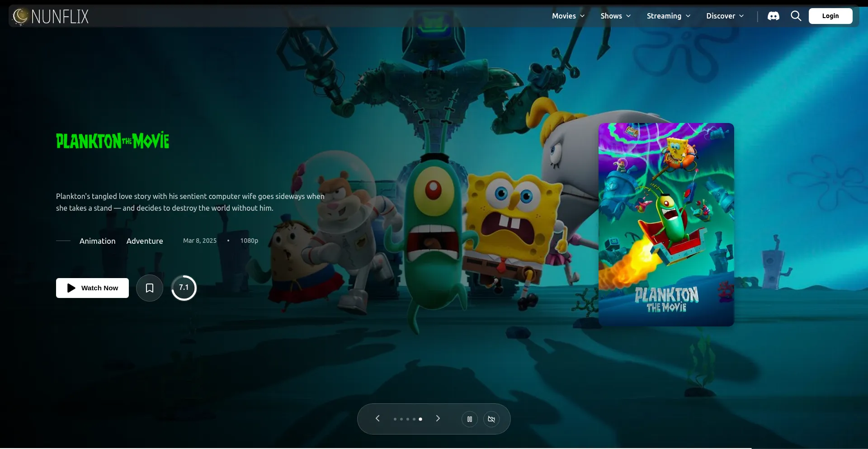This screenshot has height=449, width=868.
Task: Bookmark Plankton The Movie
Action: click(x=150, y=288)
